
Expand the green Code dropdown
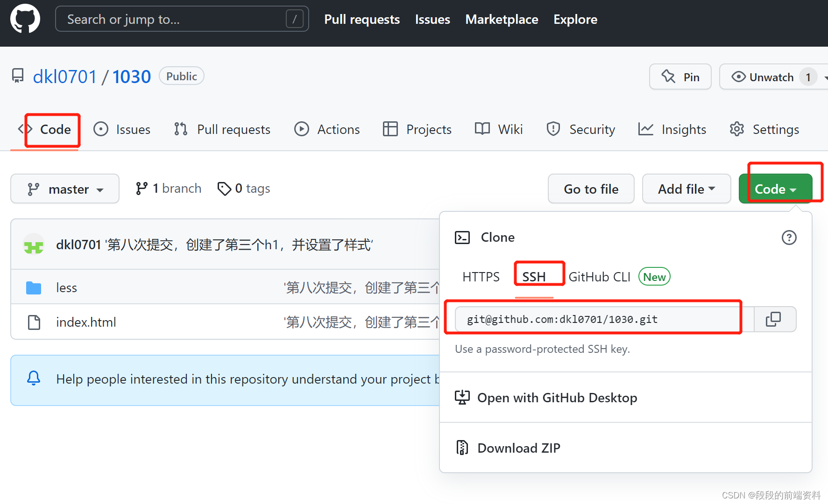(x=775, y=189)
